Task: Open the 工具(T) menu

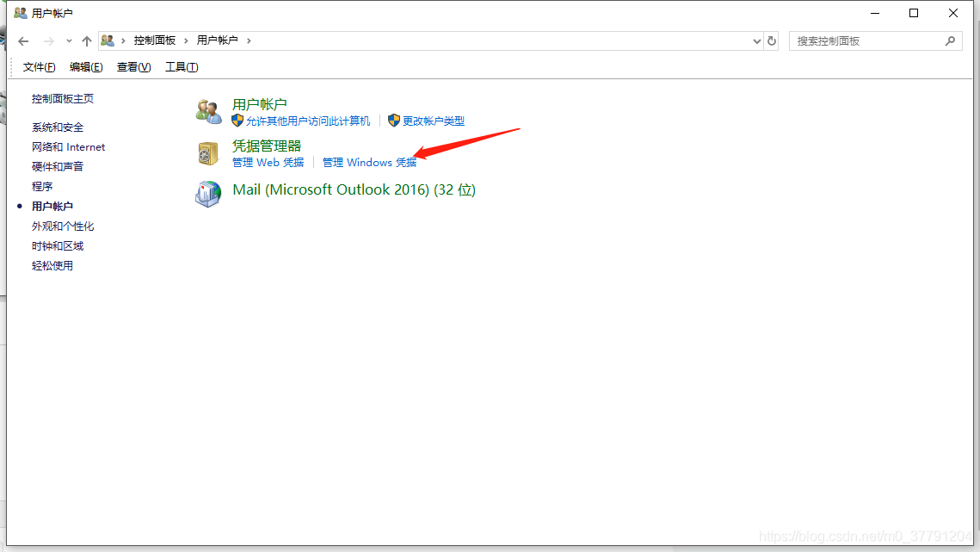Action: pyautogui.click(x=182, y=67)
